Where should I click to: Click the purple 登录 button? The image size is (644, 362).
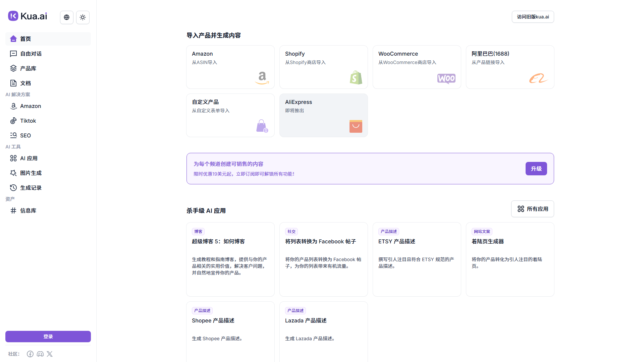click(48, 337)
